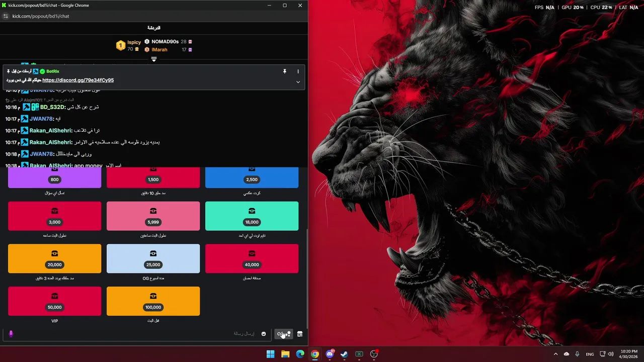Click the Rakan_AlShehri username beside 'app money'
Screen dimensions: 644x362
(x=50, y=165)
